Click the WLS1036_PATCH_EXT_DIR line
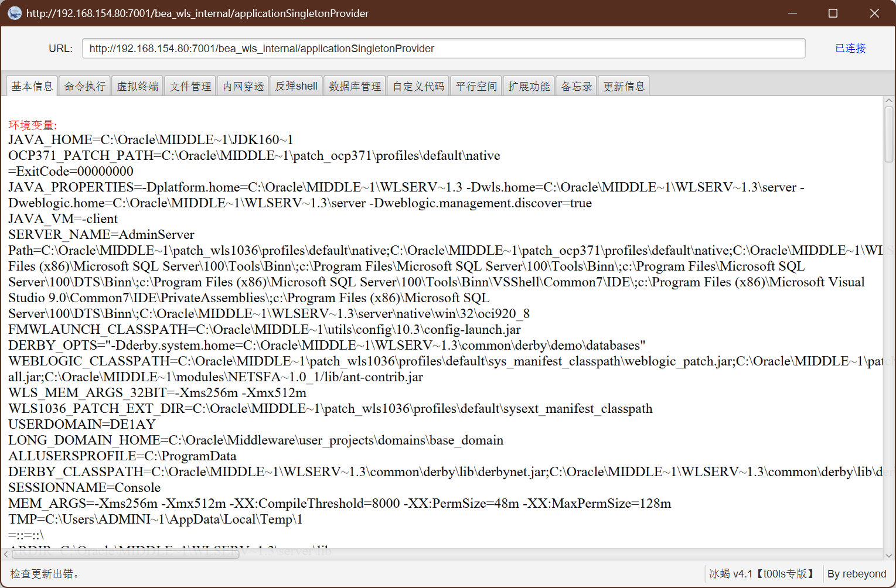Image resolution: width=896 pixels, height=588 pixels. tap(331, 408)
